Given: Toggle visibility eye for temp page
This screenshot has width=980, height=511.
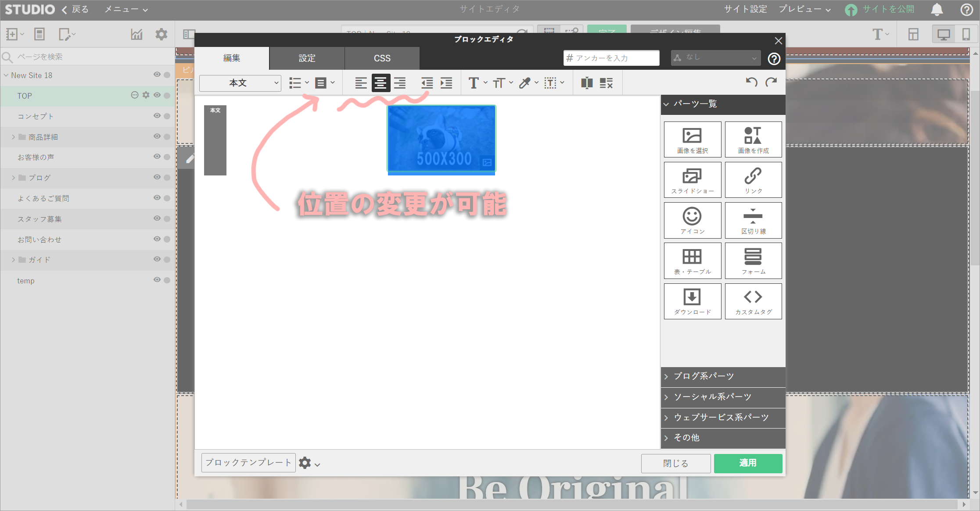Looking at the screenshot, I should click(x=157, y=280).
